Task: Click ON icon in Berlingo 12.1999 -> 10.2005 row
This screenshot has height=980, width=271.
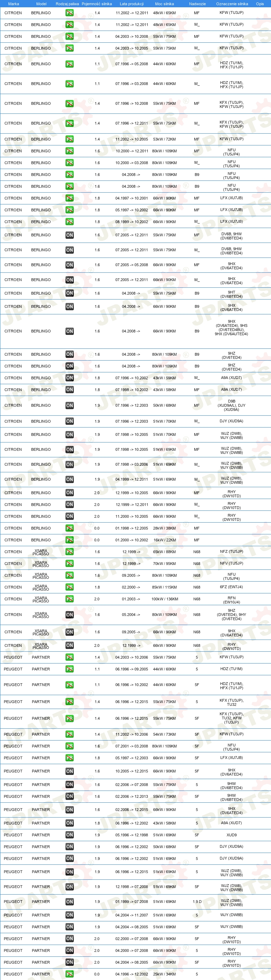Action: 70,493
